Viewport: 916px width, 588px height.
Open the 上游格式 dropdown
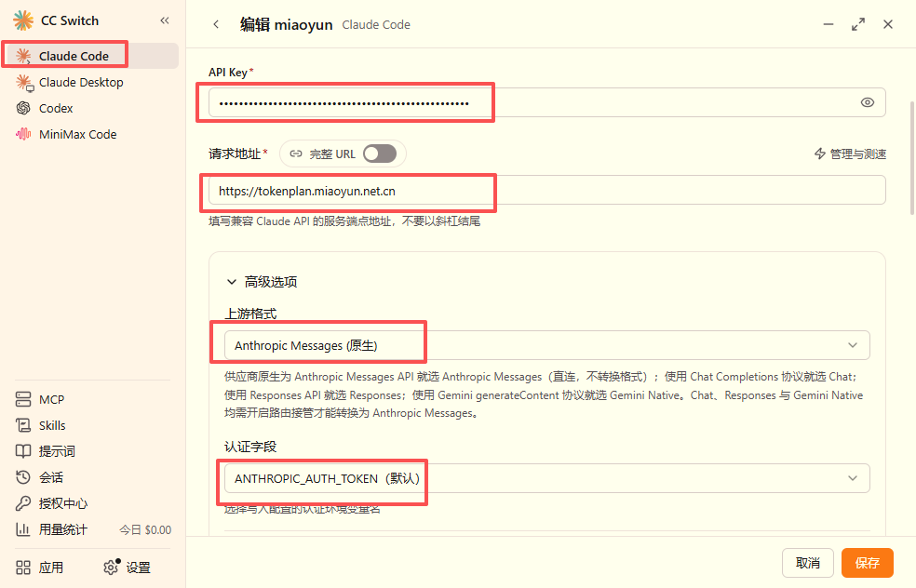tap(546, 346)
